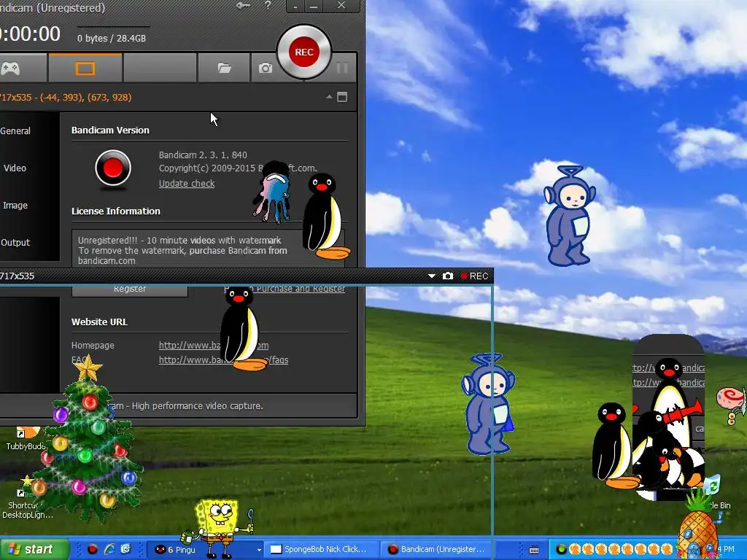Expand the 6 Pingu taskbar group
This screenshot has width=747, height=560.
point(205,550)
